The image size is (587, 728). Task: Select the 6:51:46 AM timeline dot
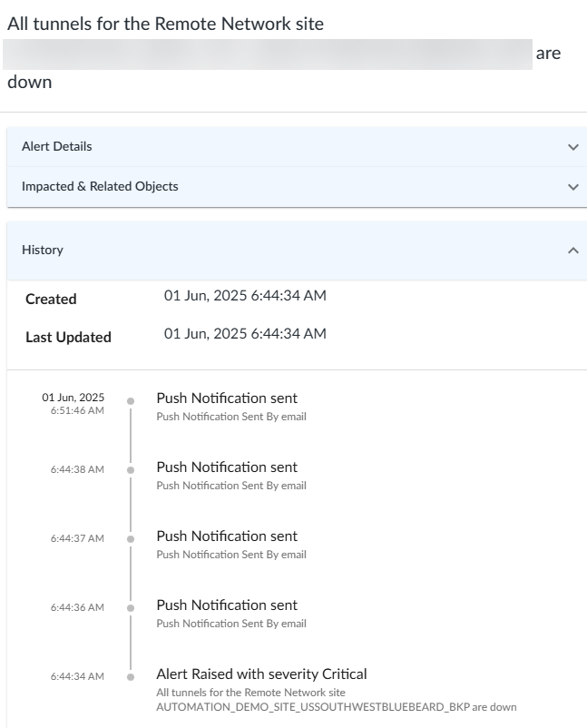pos(131,400)
